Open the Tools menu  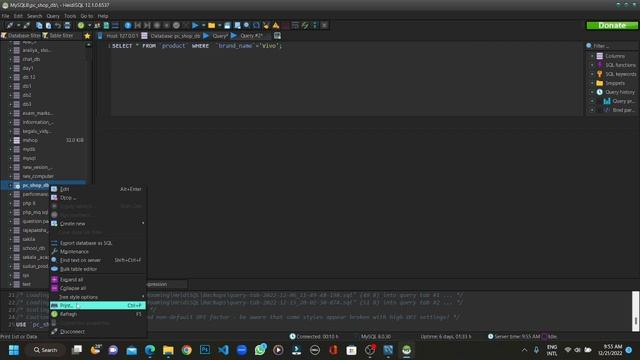[70, 16]
